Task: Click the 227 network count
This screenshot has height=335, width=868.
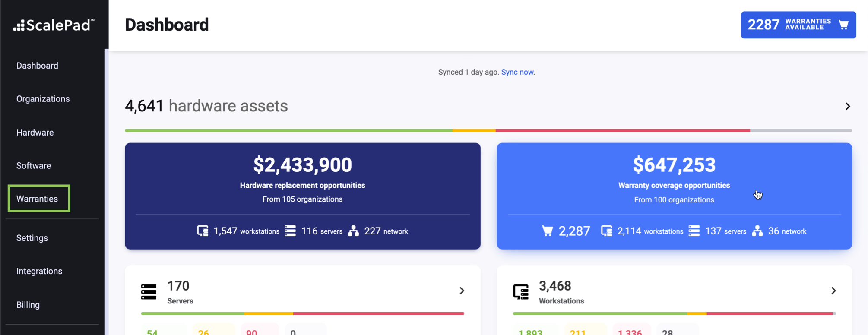Action: coord(386,231)
